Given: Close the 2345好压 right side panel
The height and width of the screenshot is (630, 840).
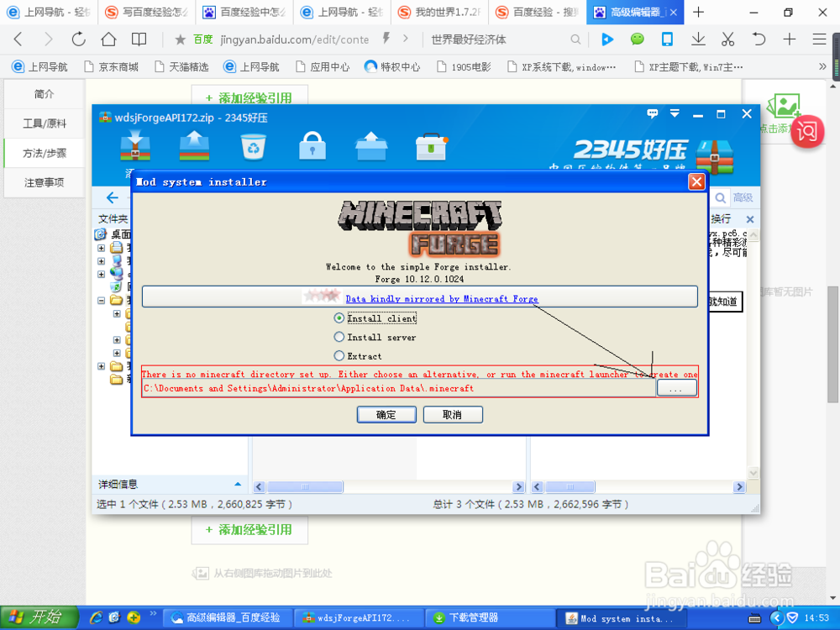Looking at the screenshot, I should [750, 219].
